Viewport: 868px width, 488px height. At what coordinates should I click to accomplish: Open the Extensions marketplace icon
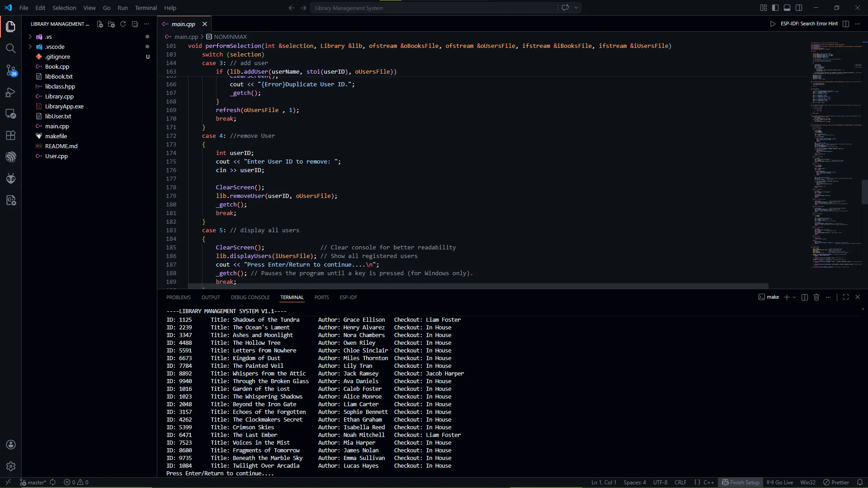click(11, 135)
